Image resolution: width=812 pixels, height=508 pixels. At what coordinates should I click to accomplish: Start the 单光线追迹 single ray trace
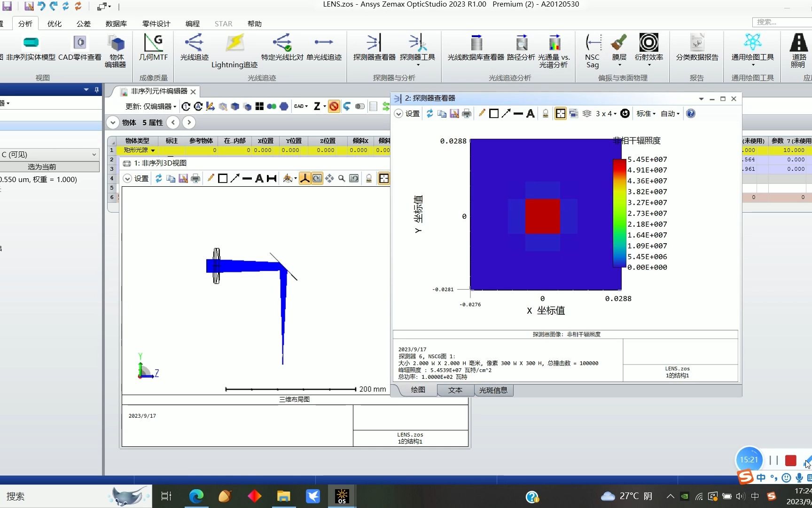[x=324, y=48]
